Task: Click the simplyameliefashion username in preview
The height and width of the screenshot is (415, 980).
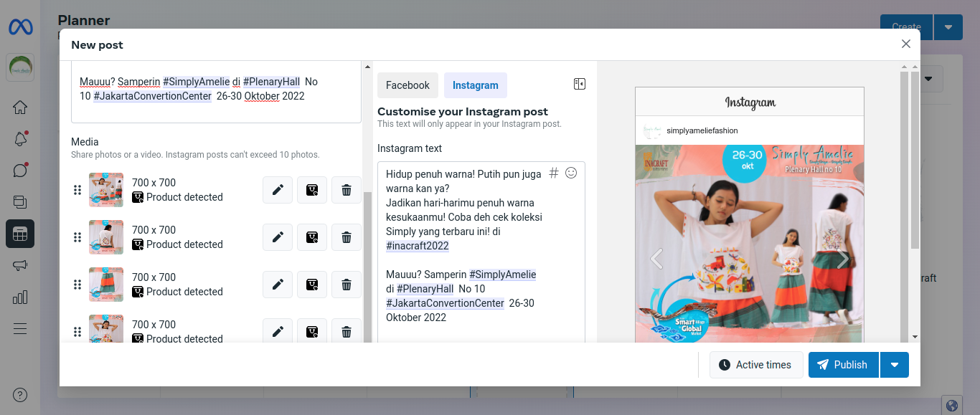Action: click(702, 130)
